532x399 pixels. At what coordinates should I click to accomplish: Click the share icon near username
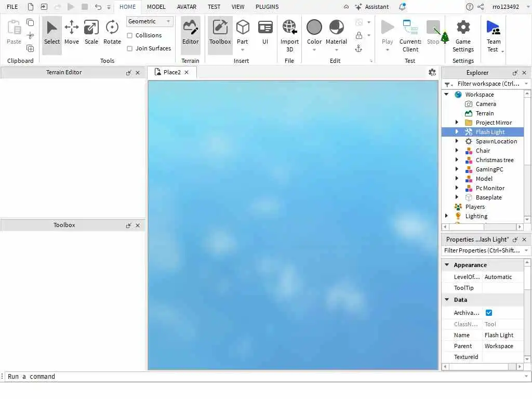(481, 7)
